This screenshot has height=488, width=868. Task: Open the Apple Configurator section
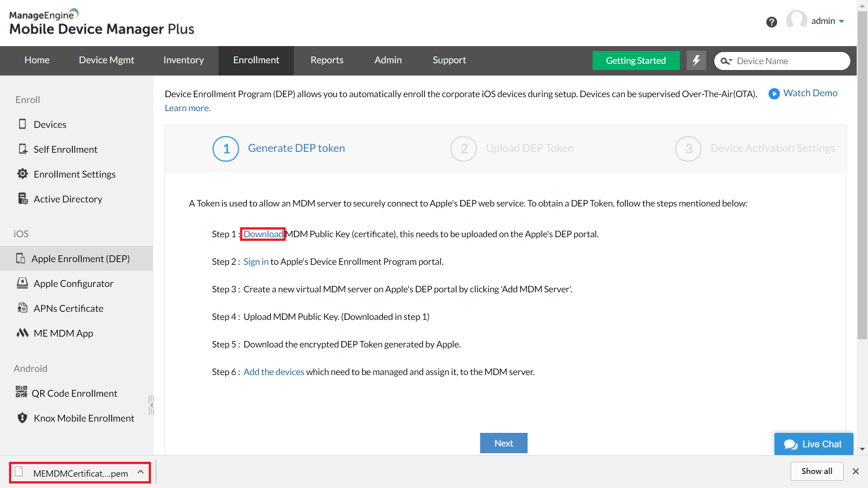73,283
